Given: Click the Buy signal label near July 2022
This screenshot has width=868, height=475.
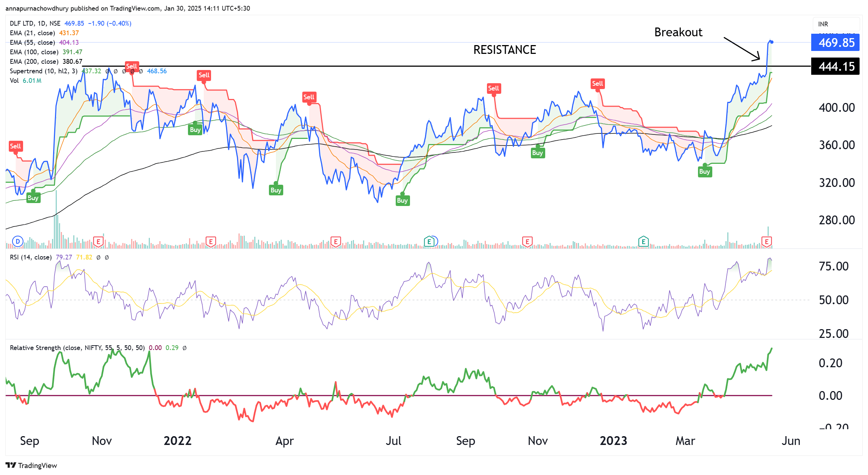Looking at the screenshot, I should tap(402, 200).
